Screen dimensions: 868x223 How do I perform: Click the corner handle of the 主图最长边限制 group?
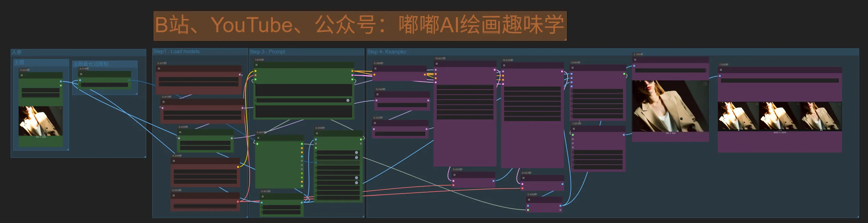tap(136, 94)
